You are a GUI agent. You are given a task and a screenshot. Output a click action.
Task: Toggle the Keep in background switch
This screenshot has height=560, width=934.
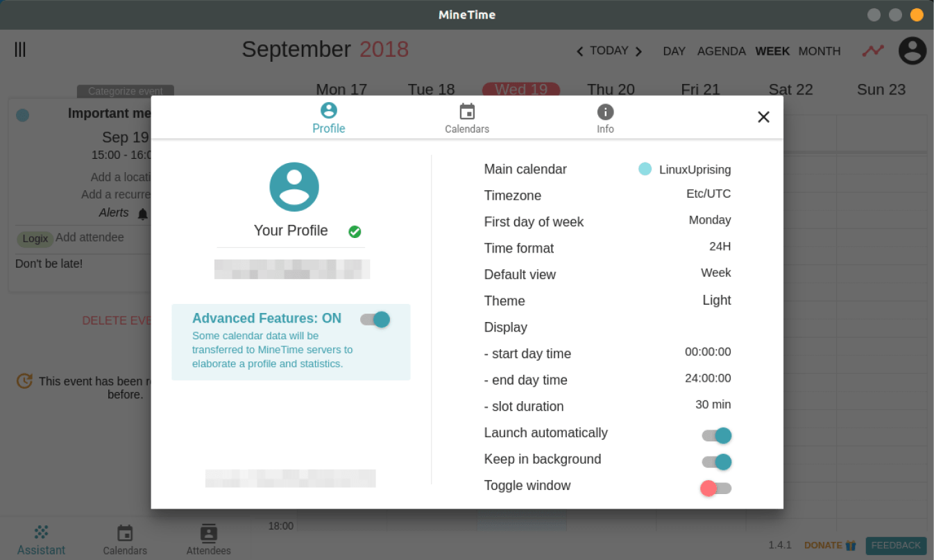[x=717, y=461]
